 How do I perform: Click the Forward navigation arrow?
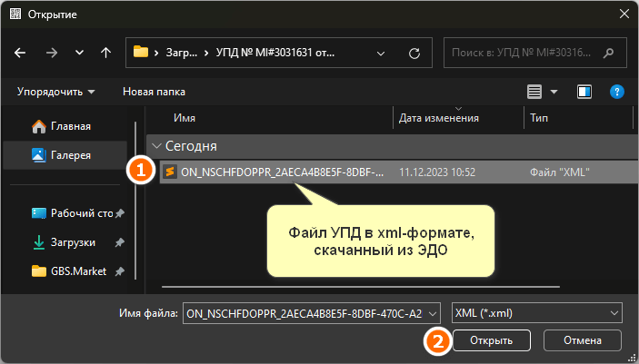click(51, 53)
